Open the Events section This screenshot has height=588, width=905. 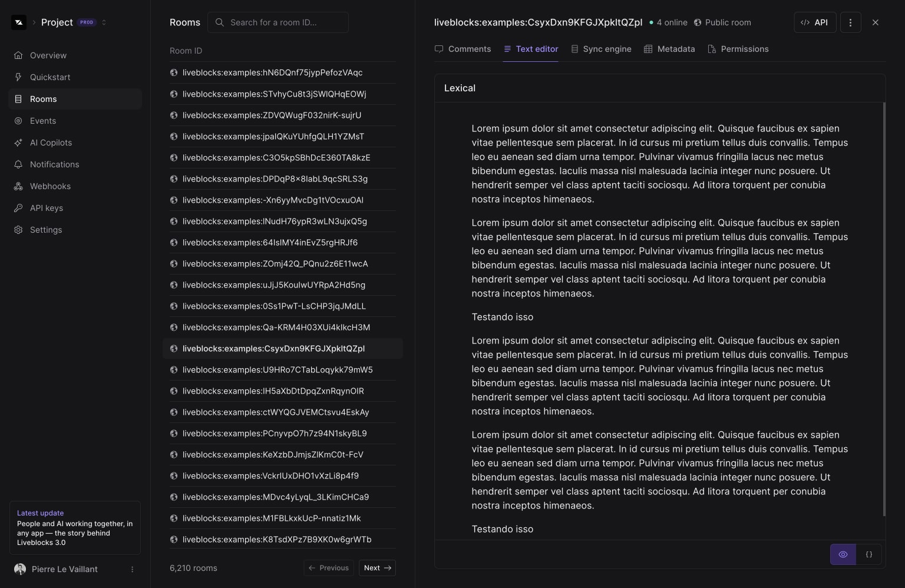click(42, 121)
